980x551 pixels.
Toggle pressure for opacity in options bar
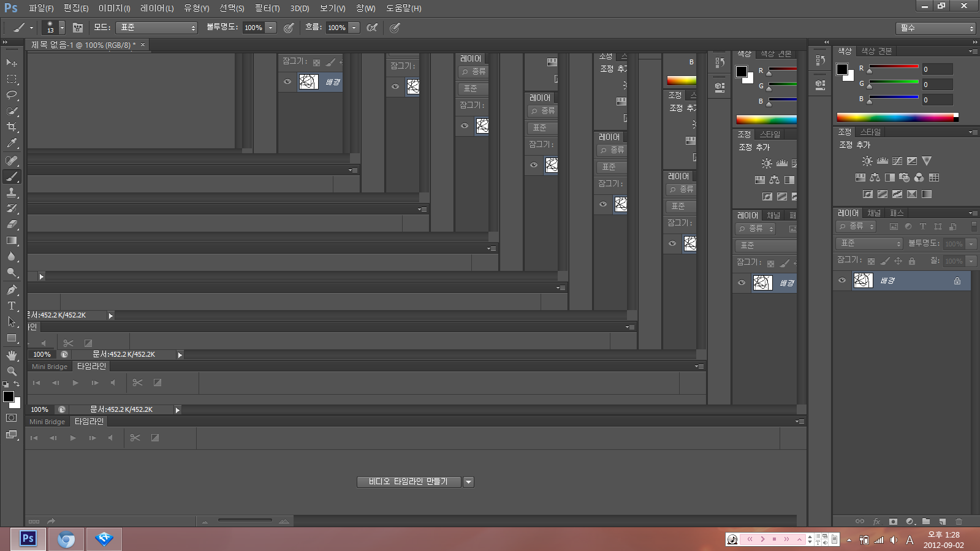[289, 28]
